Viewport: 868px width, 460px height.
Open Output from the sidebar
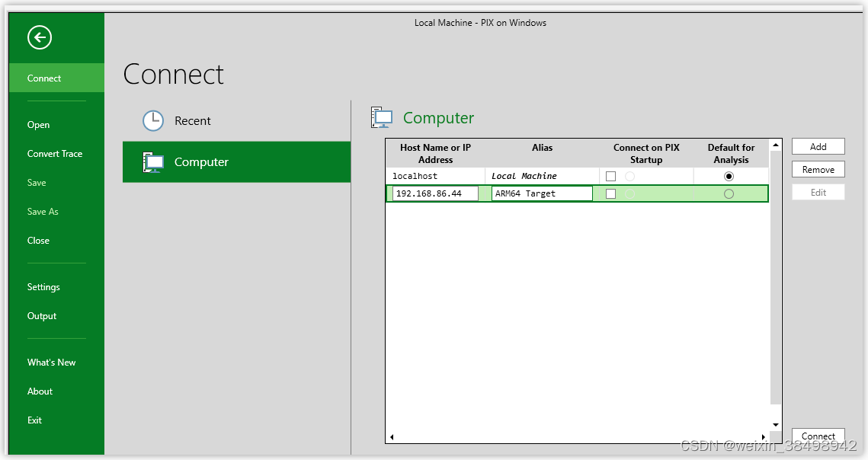coord(41,315)
